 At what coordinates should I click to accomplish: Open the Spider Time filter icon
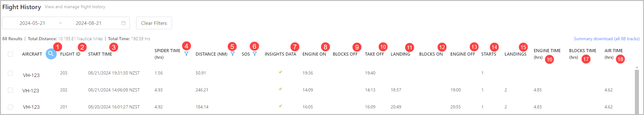186,54
